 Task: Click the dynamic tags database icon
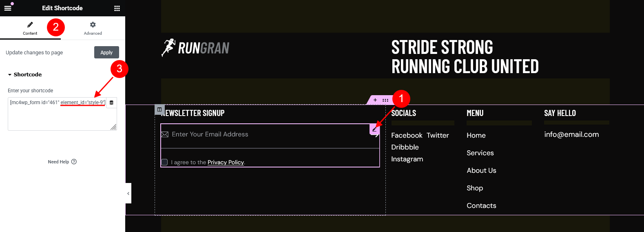[111, 103]
